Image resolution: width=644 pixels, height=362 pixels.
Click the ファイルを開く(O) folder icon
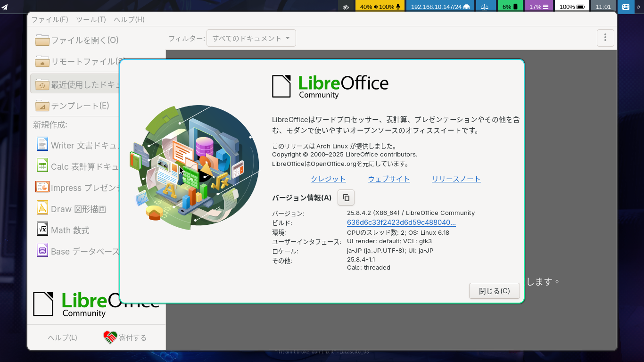pos(42,40)
